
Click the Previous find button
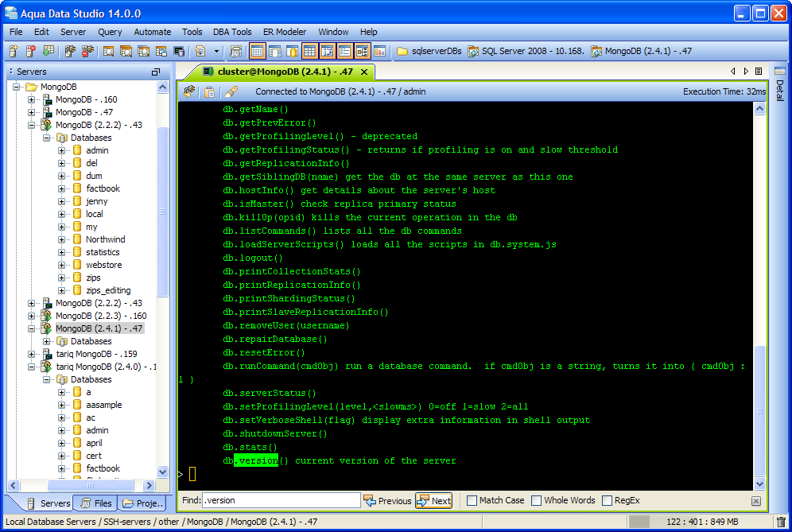point(387,501)
